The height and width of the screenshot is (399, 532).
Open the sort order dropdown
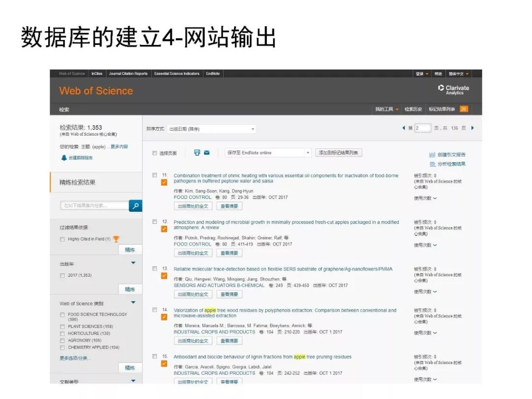(x=211, y=129)
